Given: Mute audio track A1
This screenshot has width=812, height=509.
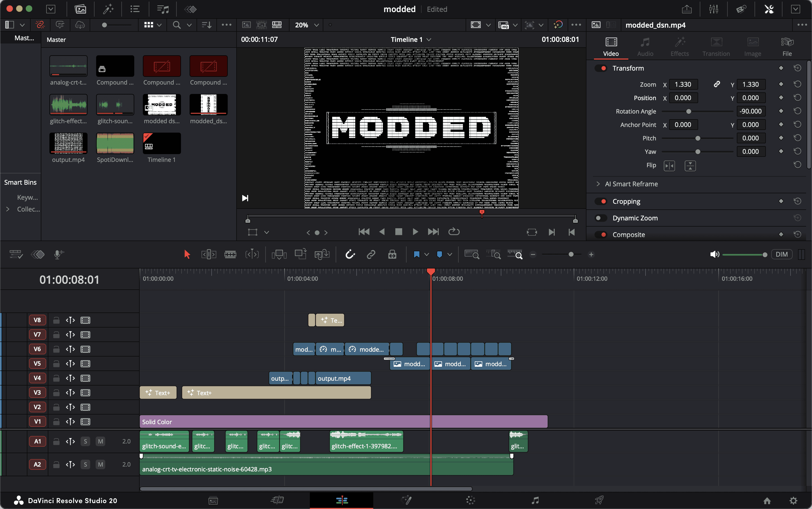Looking at the screenshot, I should 100,441.
